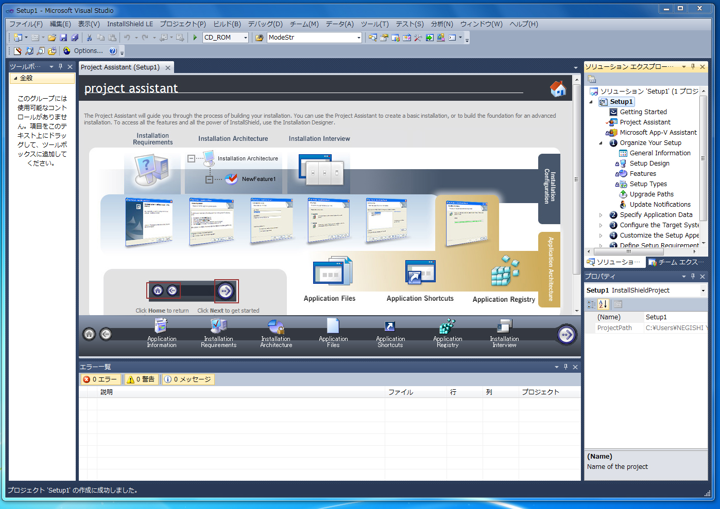Open Application Shortcuts step in bottom bar

(x=390, y=333)
